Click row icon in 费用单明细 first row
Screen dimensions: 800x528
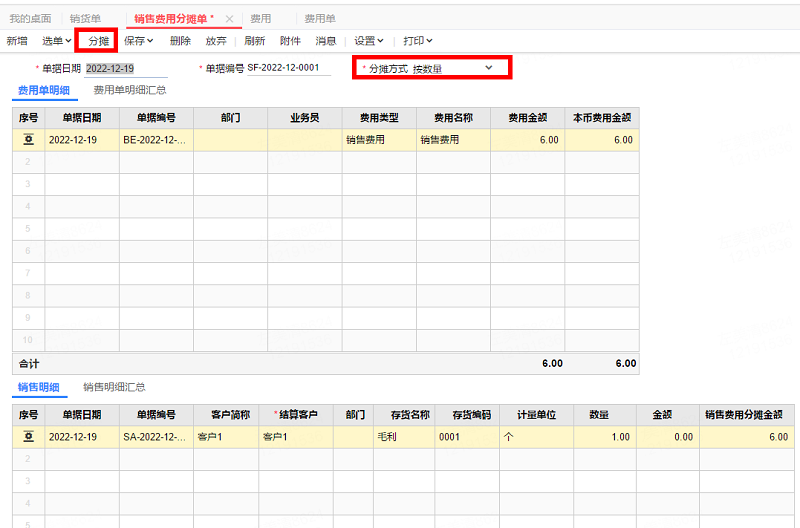click(x=29, y=140)
